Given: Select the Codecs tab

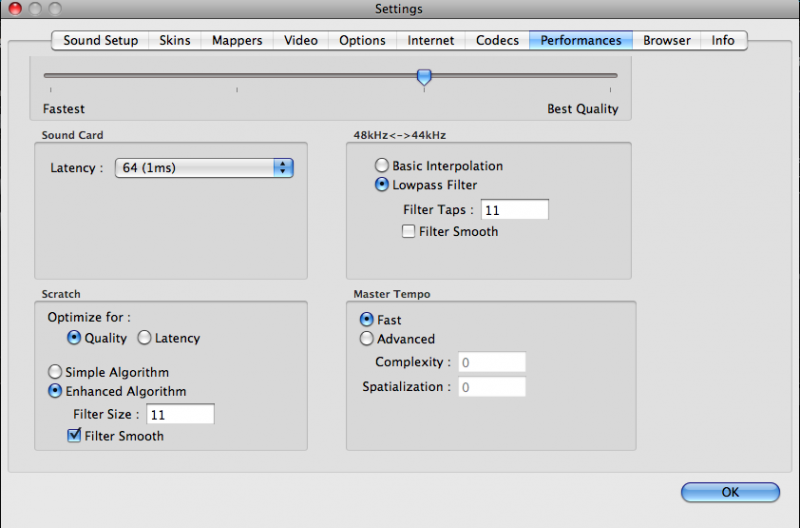Looking at the screenshot, I should coord(497,41).
